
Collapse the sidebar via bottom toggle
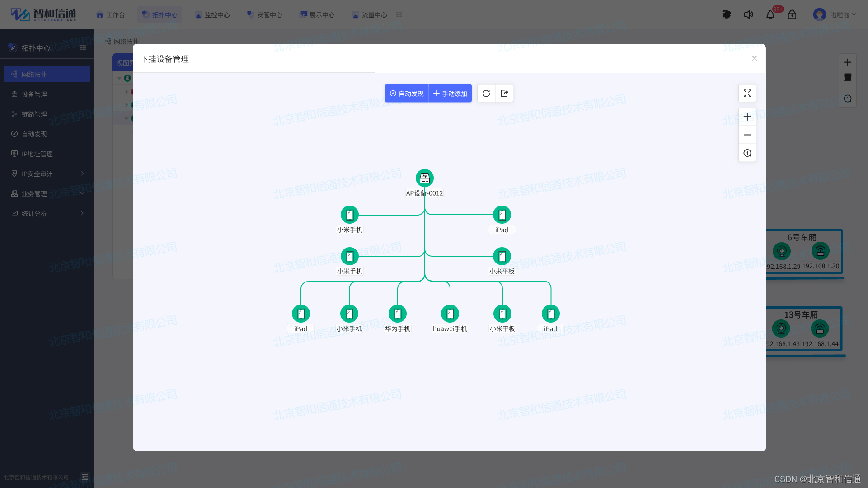pos(84,477)
